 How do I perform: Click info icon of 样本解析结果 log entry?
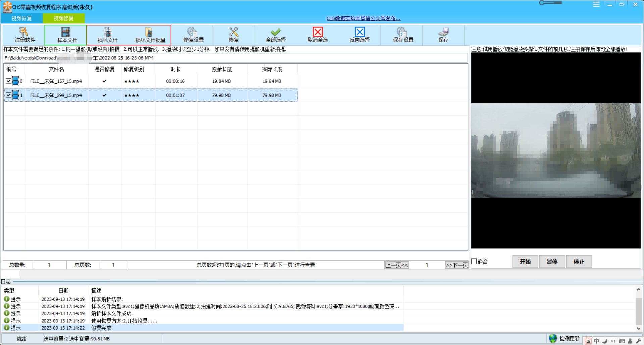[x=6, y=299]
